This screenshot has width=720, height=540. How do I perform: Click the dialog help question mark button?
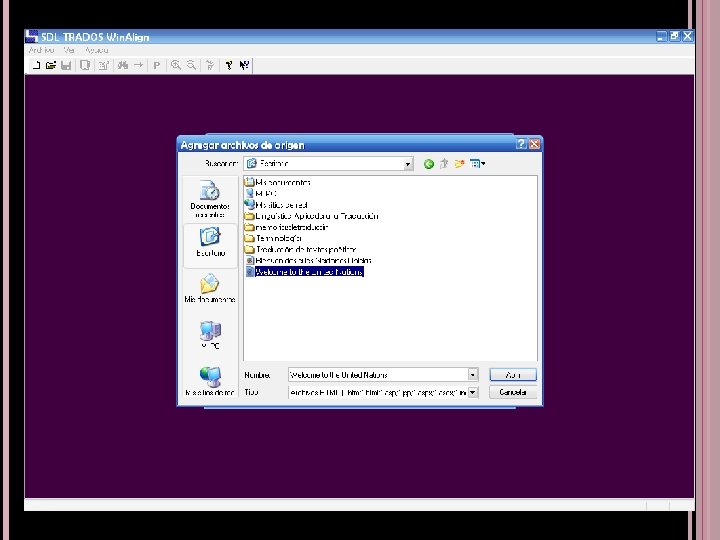point(521,144)
